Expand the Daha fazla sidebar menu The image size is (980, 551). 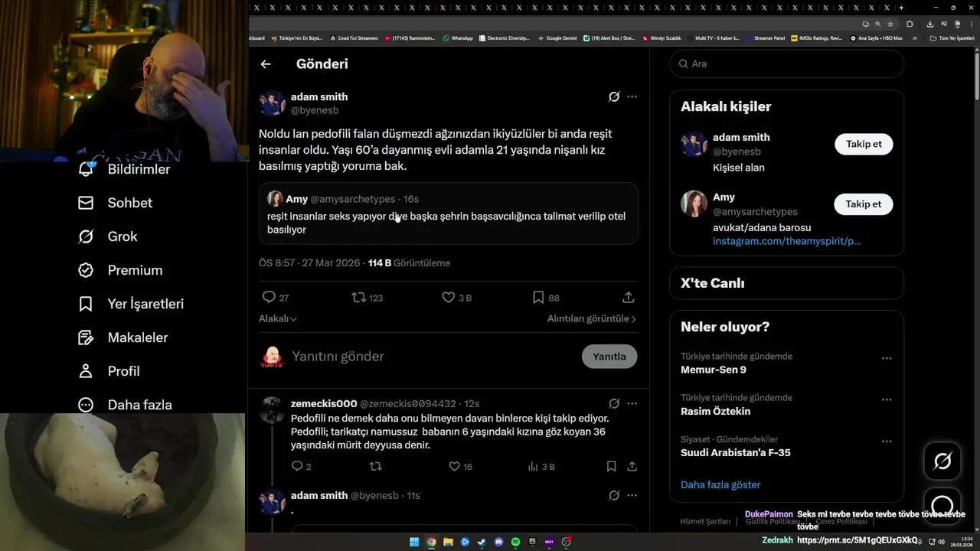click(x=125, y=405)
